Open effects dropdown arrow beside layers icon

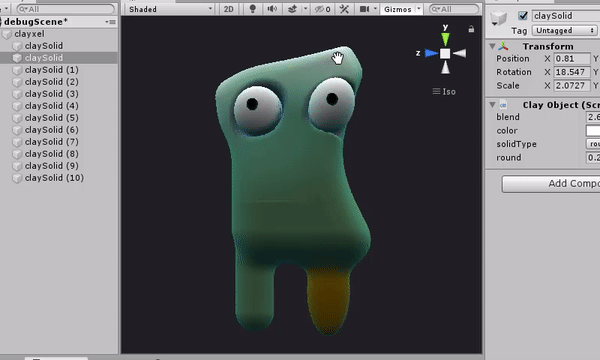(x=305, y=9)
